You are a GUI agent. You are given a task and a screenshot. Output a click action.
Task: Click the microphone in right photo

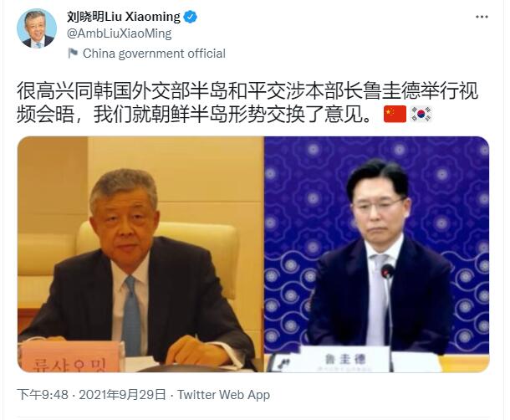(x=388, y=271)
